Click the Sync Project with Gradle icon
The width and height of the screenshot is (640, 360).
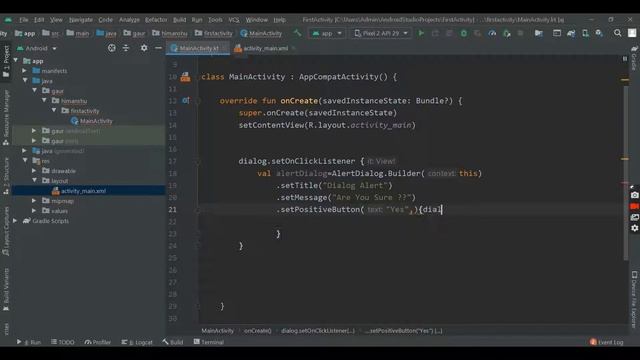coord(571,33)
